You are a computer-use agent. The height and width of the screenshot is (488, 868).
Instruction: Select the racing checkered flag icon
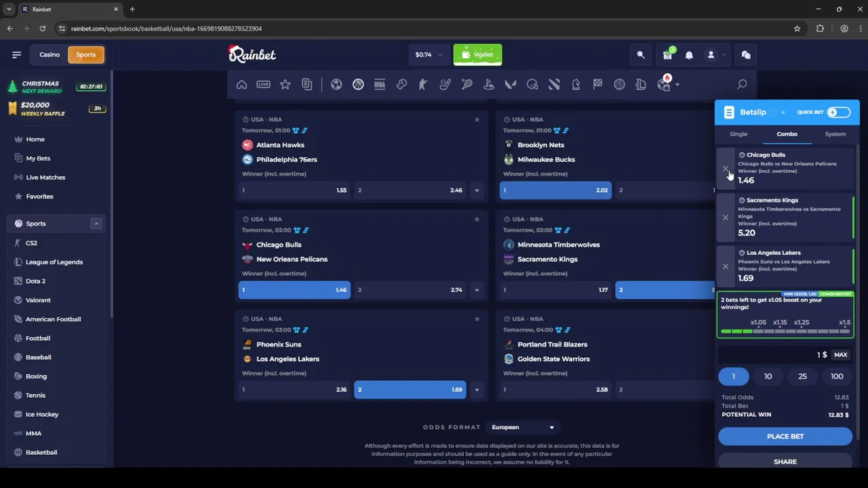coord(597,85)
